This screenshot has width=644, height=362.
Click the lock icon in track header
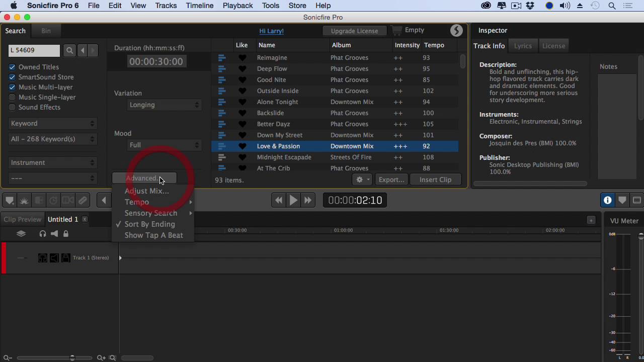pos(65,233)
